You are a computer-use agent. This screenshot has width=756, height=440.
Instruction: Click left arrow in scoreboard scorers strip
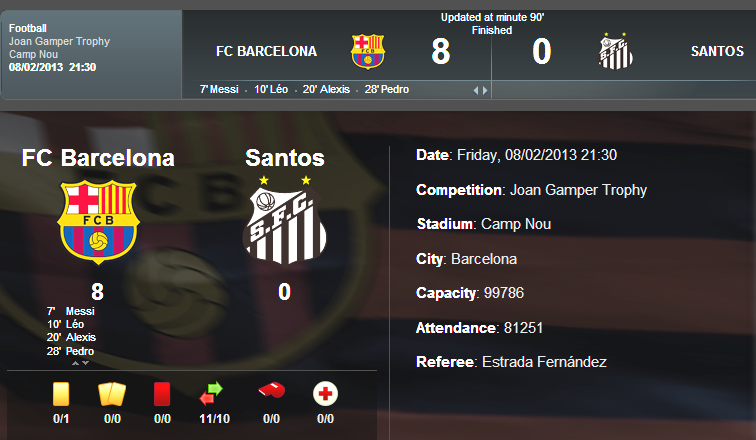point(477,90)
